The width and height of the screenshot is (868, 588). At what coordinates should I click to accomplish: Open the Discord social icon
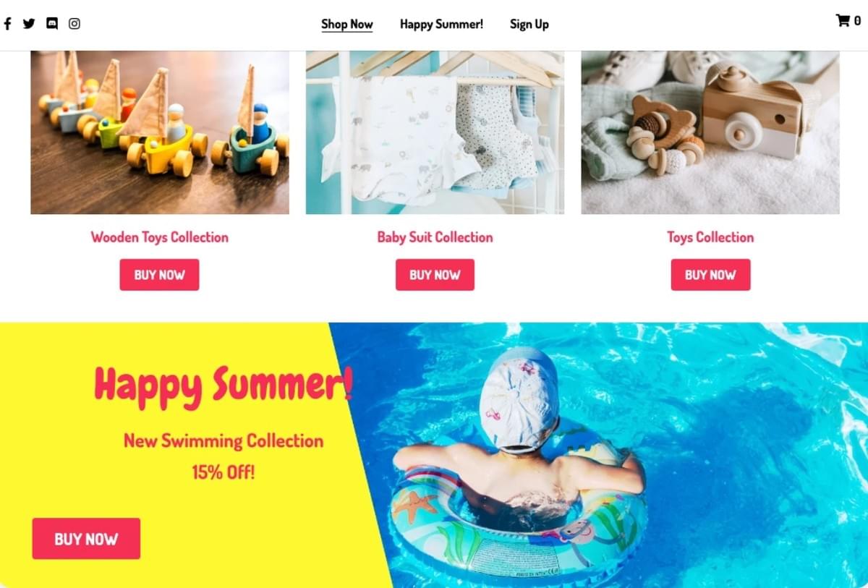[x=52, y=23]
